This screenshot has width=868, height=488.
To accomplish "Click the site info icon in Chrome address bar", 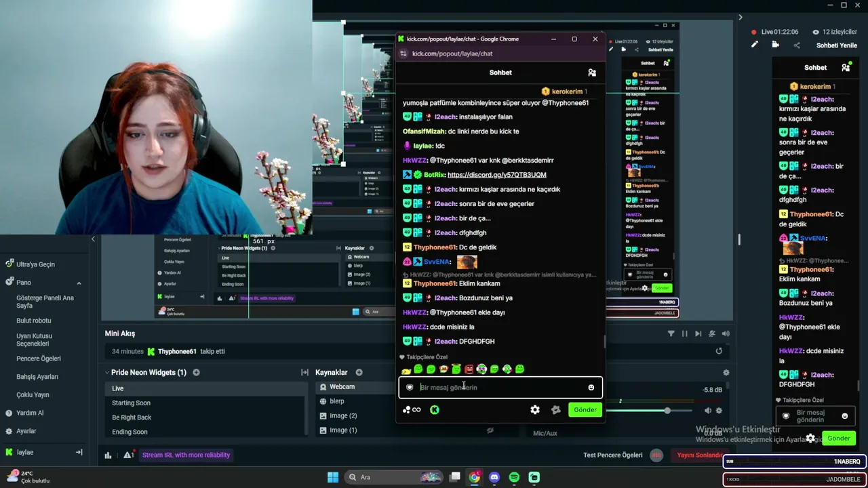I will [403, 54].
